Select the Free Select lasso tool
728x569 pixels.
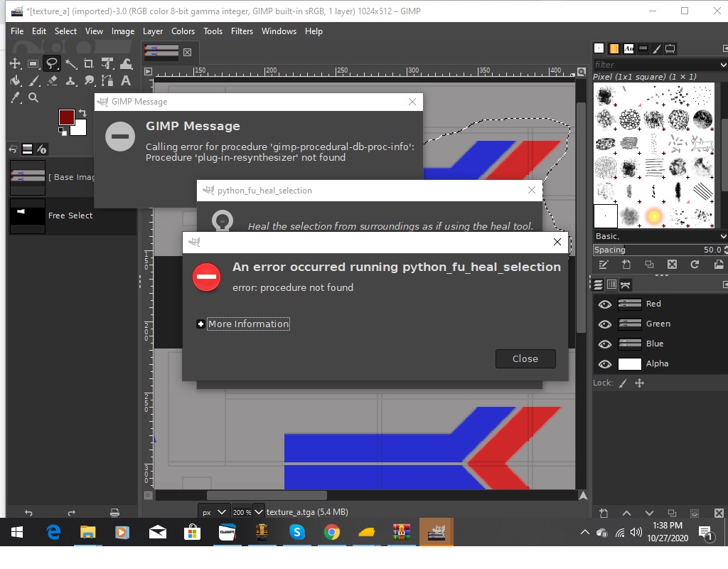click(x=51, y=63)
